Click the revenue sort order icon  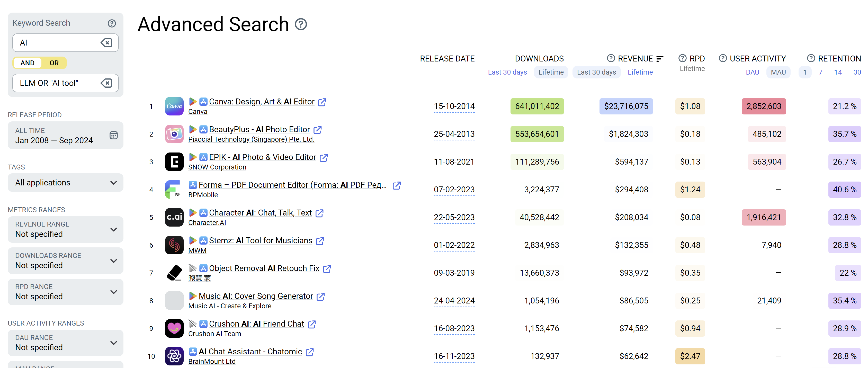(660, 59)
